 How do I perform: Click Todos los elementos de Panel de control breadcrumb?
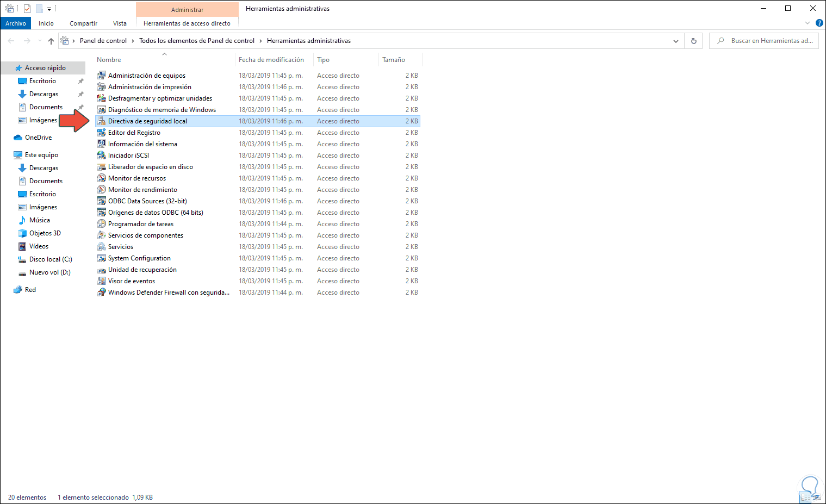[197, 40]
